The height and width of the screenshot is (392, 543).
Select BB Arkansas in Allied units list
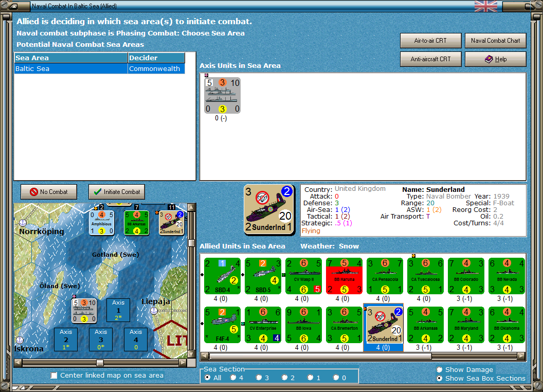point(426,325)
